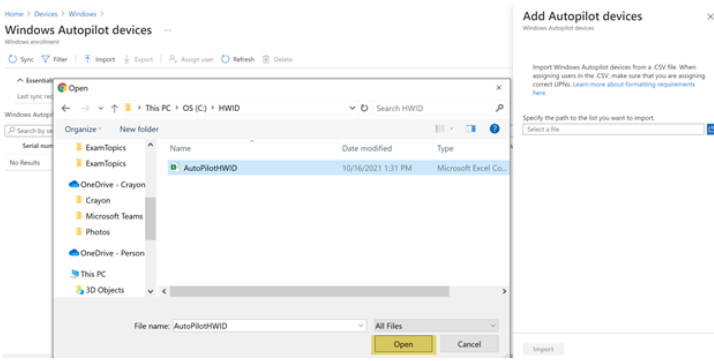Viewport: 714px width, 361px height.
Task: Click navigation tree scroll down arrow
Action: (150, 291)
